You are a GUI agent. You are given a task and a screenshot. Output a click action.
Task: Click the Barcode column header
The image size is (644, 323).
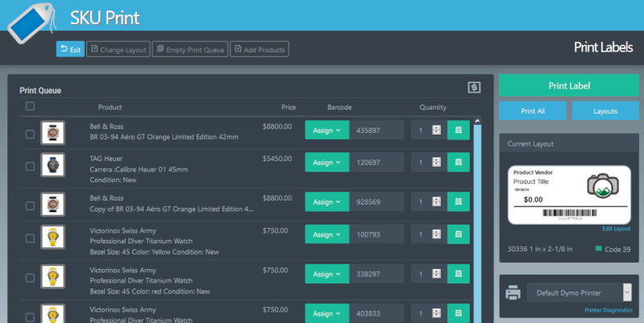coord(339,107)
